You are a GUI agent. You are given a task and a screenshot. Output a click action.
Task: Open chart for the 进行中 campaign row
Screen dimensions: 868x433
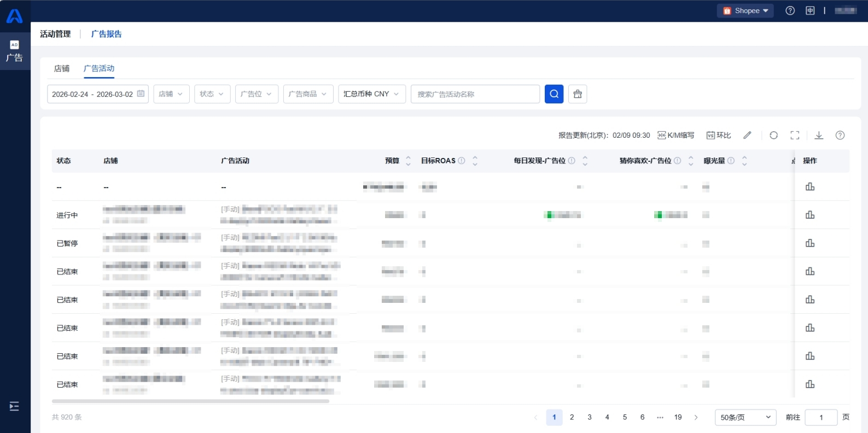810,215
